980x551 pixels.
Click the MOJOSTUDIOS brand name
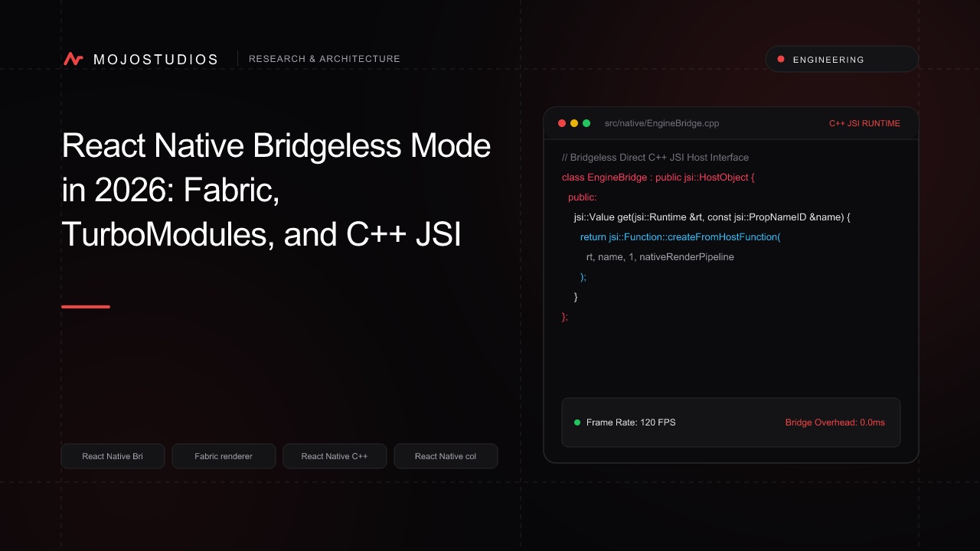[x=155, y=60]
